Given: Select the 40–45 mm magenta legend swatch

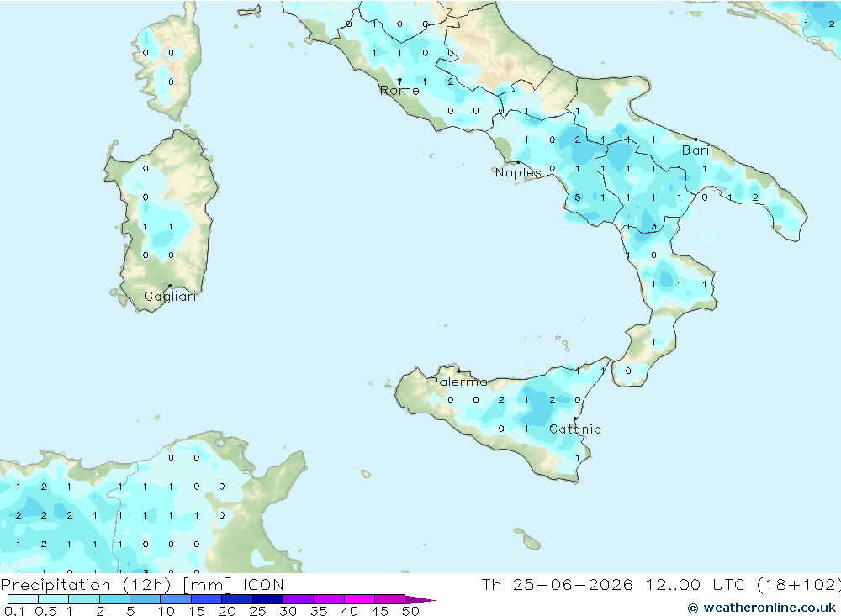Looking at the screenshot, I should pos(359,599).
